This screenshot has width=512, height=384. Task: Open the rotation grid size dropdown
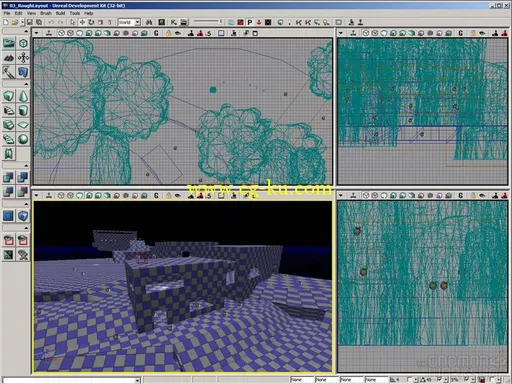click(445, 380)
